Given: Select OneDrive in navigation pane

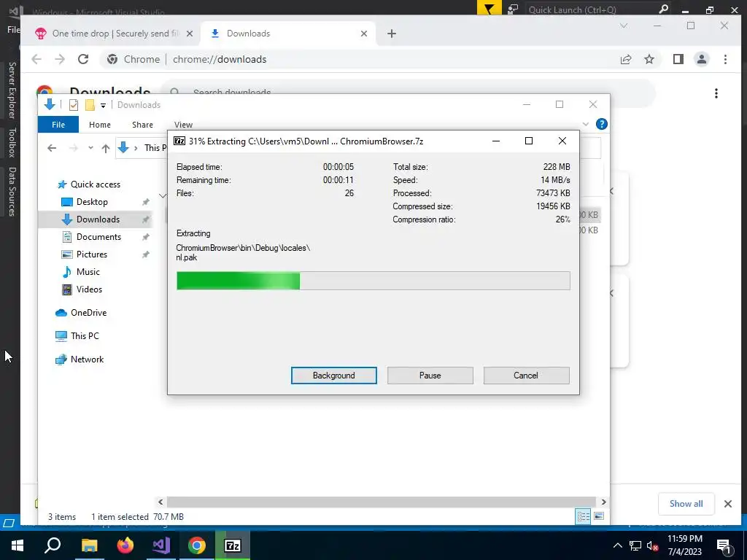Looking at the screenshot, I should [88, 312].
